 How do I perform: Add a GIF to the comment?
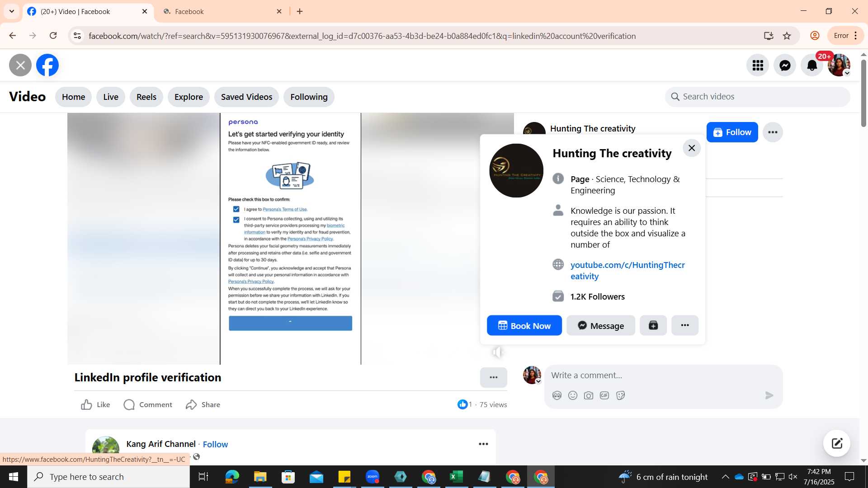pos(604,395)
